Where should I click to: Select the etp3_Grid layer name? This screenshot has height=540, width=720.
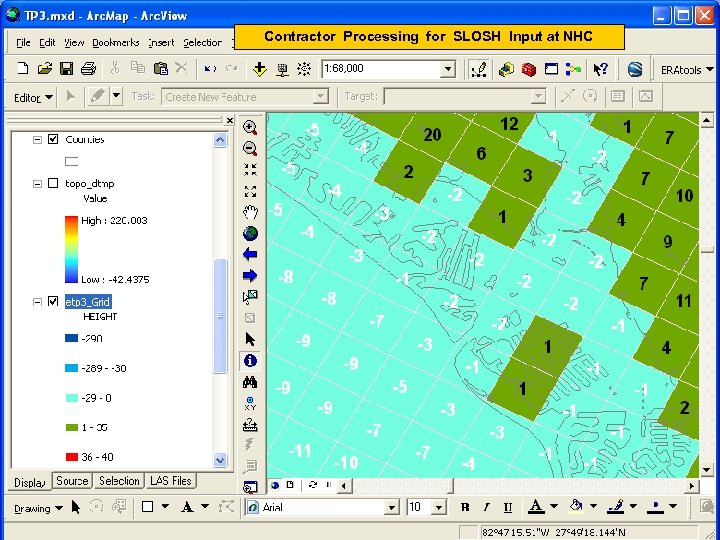coord(88,302)
